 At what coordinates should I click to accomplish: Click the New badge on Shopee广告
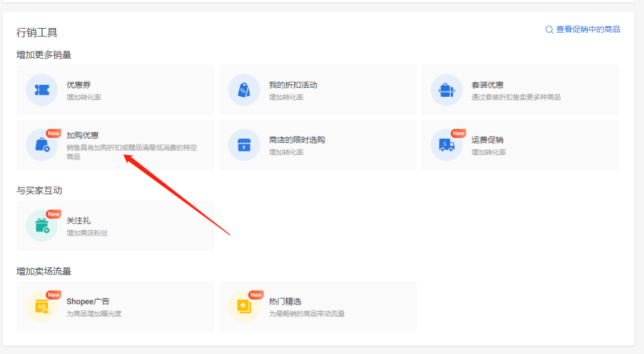tap(54, 294)
